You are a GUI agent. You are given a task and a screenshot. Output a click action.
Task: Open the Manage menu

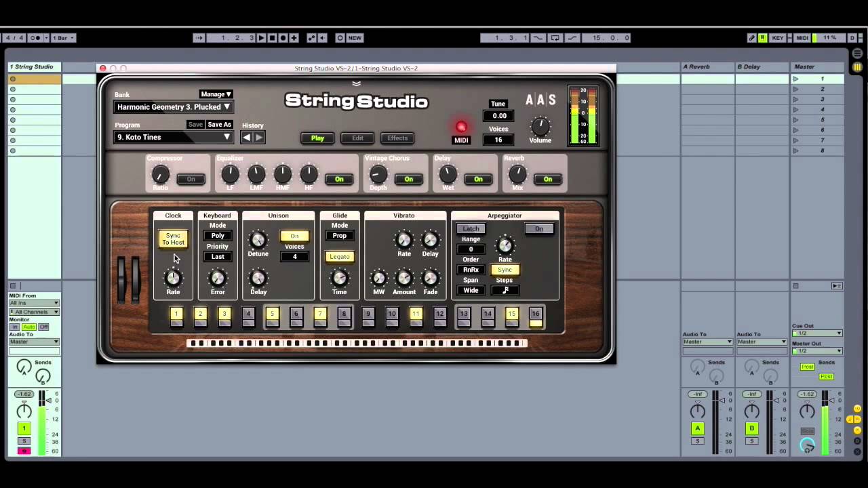216,94
